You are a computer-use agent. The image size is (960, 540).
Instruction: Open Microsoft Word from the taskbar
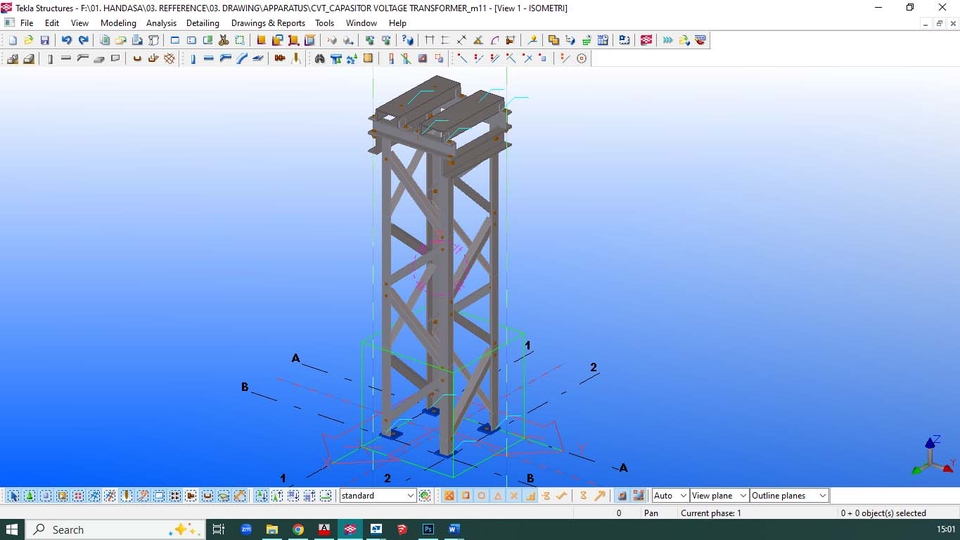(454, 530)
